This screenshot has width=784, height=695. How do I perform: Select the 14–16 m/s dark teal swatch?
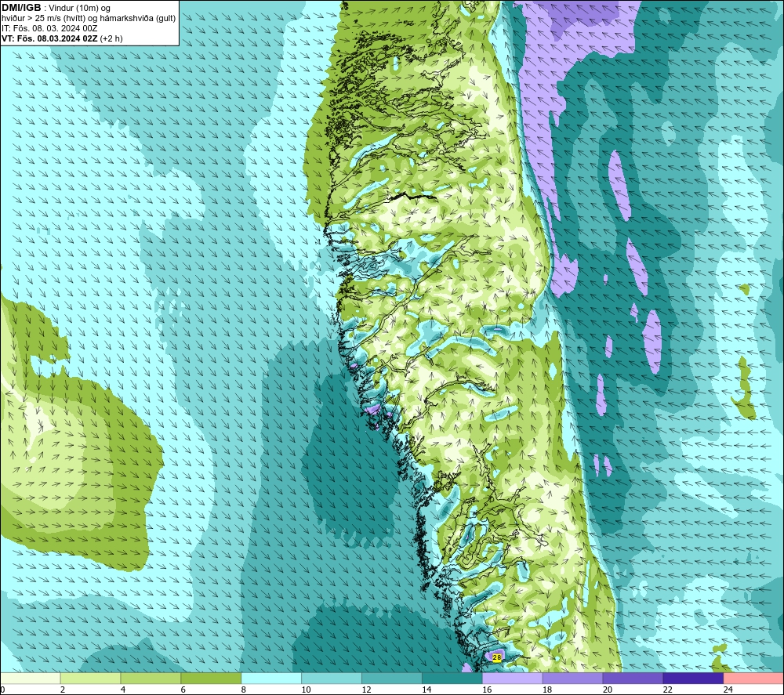452,679
